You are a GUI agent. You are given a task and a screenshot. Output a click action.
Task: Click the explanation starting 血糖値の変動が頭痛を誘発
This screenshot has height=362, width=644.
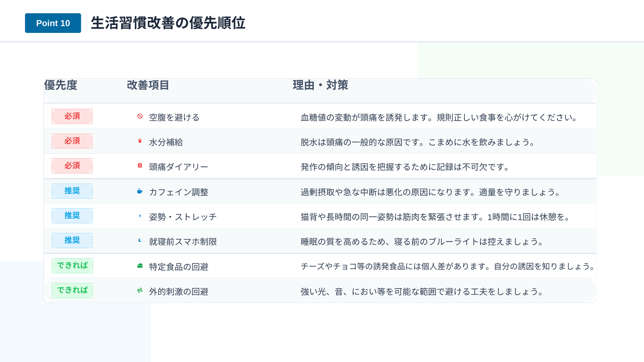tap(440, 117)
